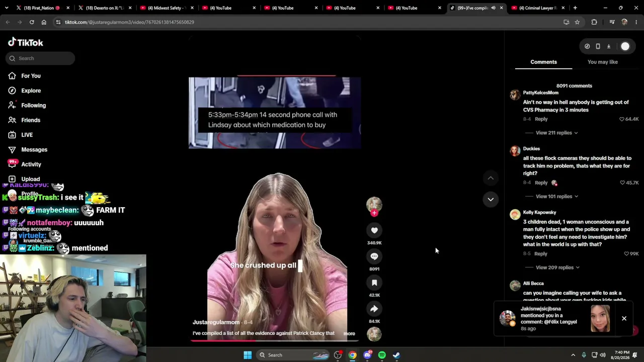Open the PattyKelcesMom commenter profile

tap(540, 93)
